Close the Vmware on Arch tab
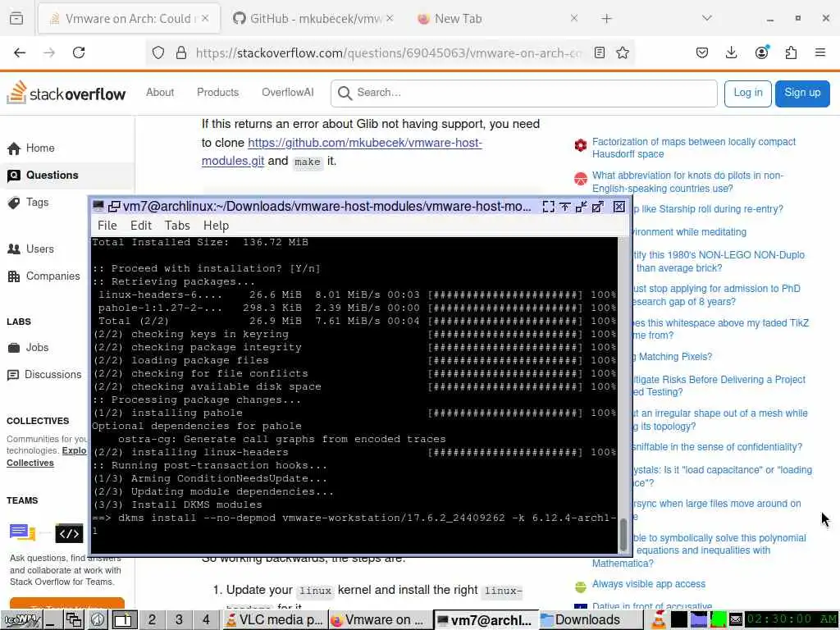 pos(206,18)
